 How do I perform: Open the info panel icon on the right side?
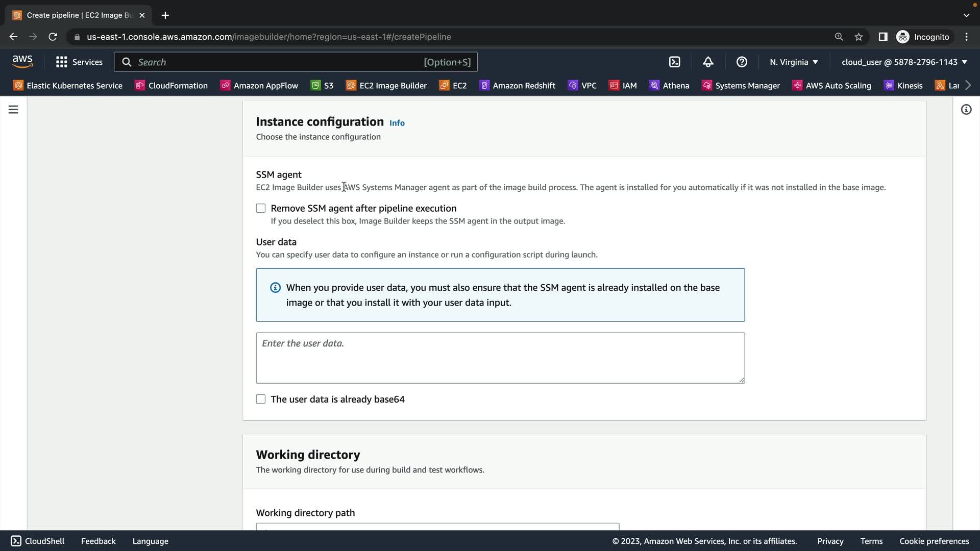click(x=966, y=110)
